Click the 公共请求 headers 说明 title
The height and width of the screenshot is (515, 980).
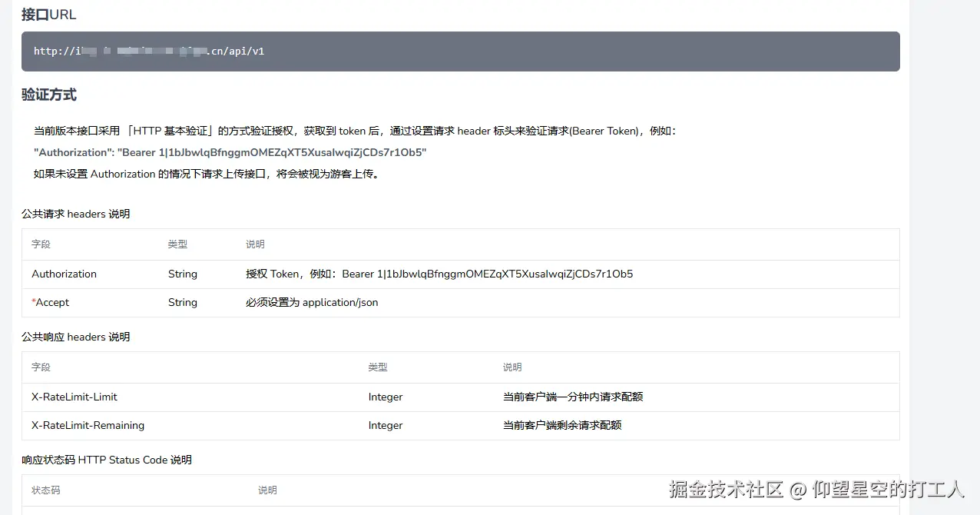tap(76, 214)
